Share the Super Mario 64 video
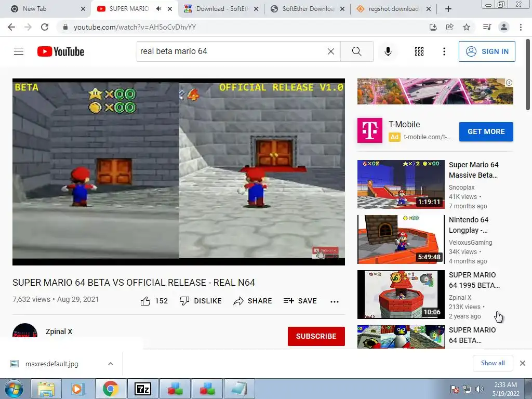532x399 pixels. (x=253, y=301)
